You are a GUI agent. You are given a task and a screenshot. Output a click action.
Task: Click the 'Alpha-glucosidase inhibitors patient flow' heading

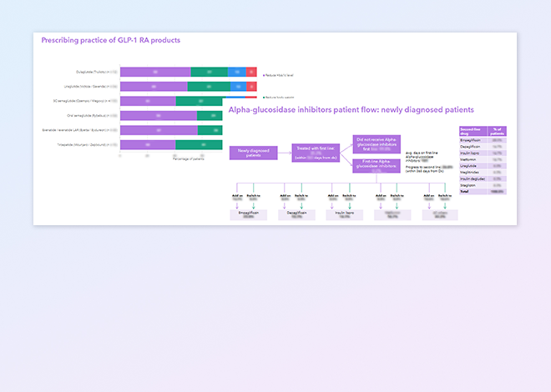[x=351, y=110]
